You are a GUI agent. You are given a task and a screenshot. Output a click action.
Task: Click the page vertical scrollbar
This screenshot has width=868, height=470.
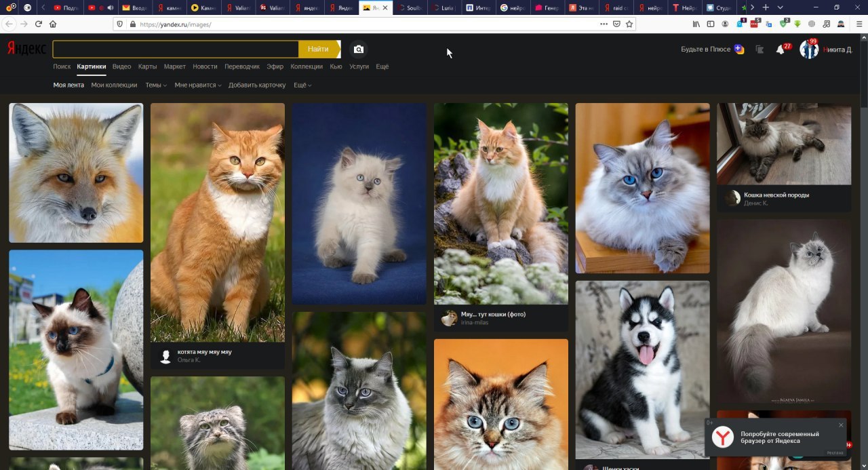pyautogui.click(x=864, y=251)
